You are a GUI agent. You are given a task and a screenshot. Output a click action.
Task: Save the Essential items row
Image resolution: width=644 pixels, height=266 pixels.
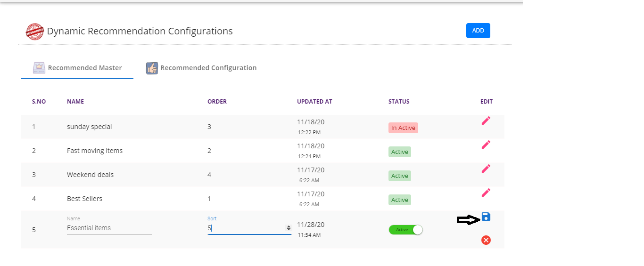pos(486,217)
